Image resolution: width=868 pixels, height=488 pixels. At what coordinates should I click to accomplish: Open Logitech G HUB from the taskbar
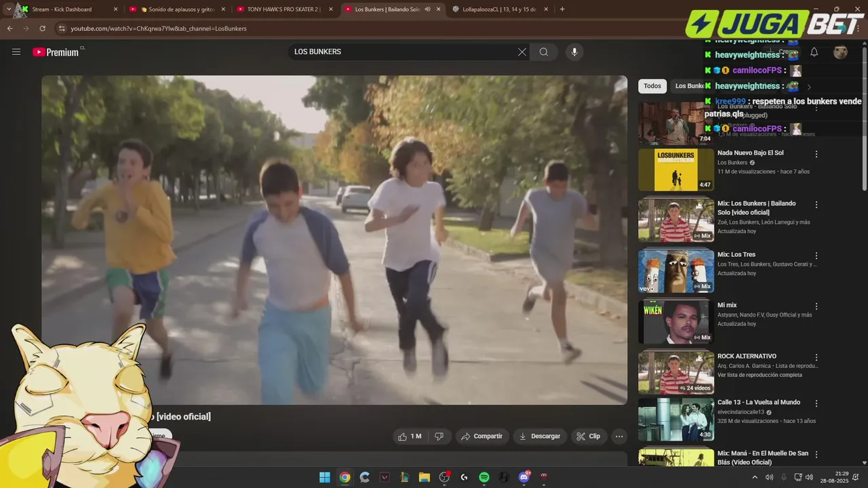[464, 477]
